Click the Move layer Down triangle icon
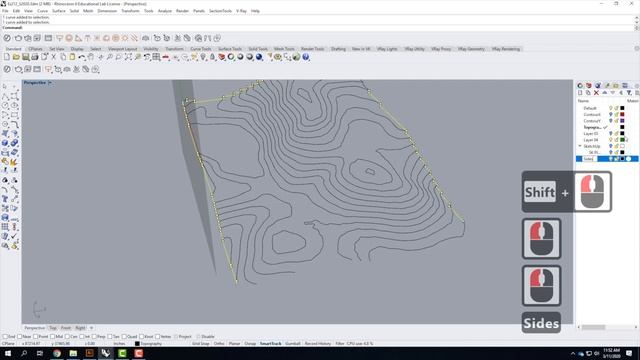Screen dimensions: 640x360 (x=613, y=93)
